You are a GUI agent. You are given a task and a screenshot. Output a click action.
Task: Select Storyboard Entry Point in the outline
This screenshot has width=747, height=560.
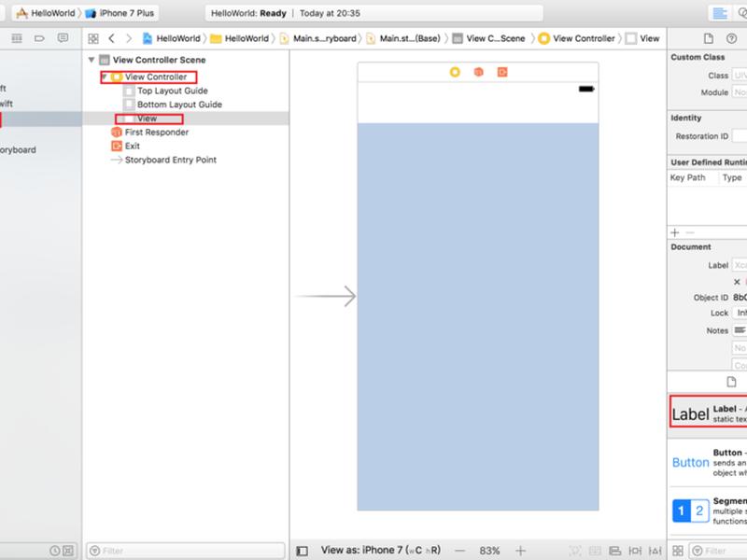point(163,160)
